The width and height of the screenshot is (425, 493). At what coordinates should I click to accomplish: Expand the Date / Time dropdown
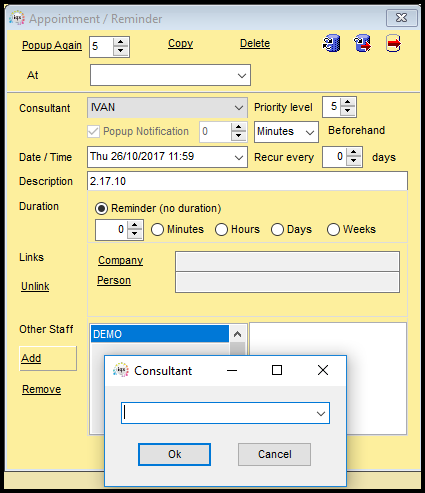click(239, 157)
